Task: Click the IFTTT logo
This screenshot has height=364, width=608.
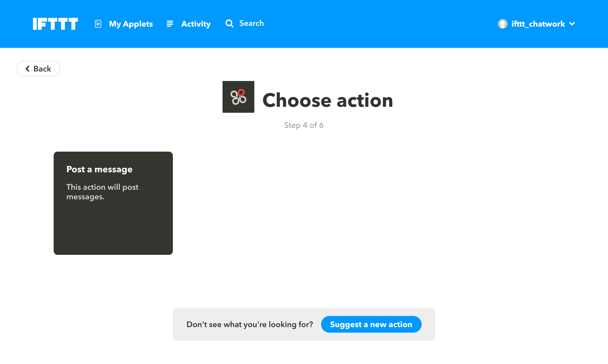Action: click(x=55, y=24)
